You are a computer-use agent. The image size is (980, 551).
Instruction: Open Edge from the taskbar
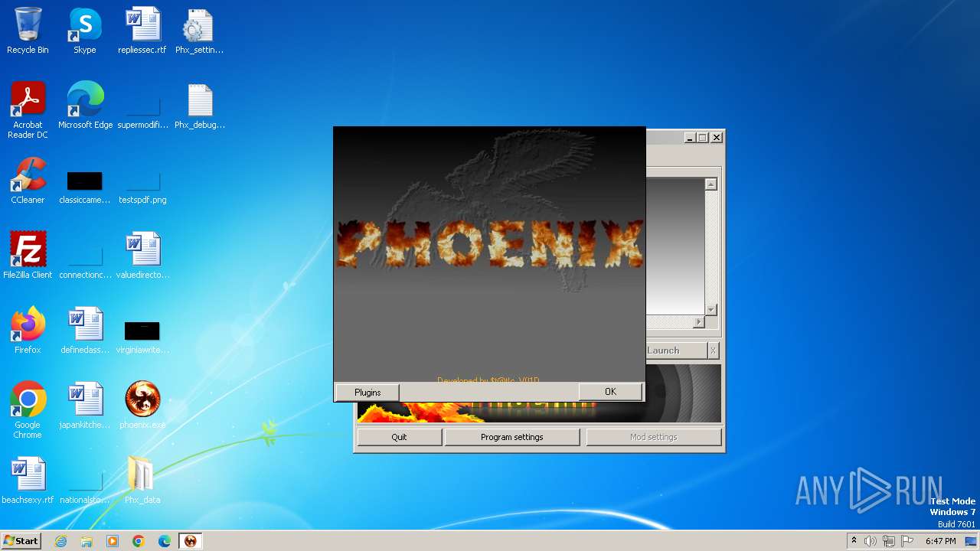[x=165, y=541]
